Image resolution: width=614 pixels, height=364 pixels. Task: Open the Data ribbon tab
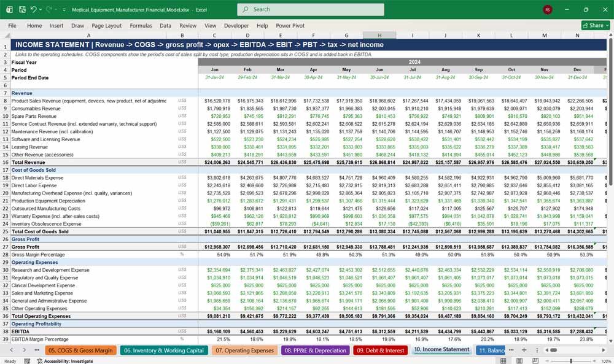click(x=165, y=25)
